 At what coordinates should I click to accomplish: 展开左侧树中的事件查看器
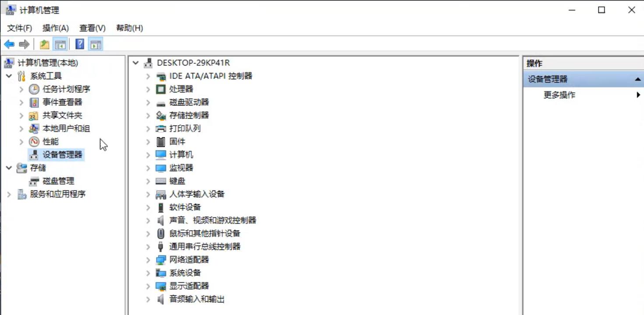(x=21, y=102)
